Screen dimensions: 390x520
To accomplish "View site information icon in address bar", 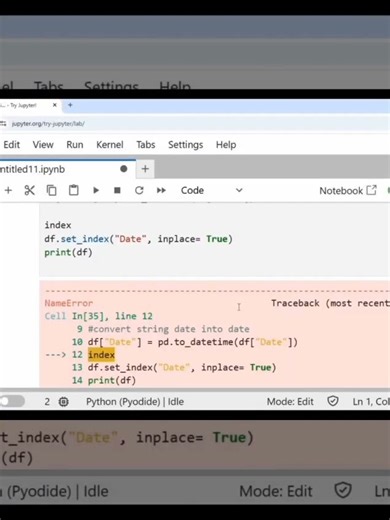I will (3, 124).
